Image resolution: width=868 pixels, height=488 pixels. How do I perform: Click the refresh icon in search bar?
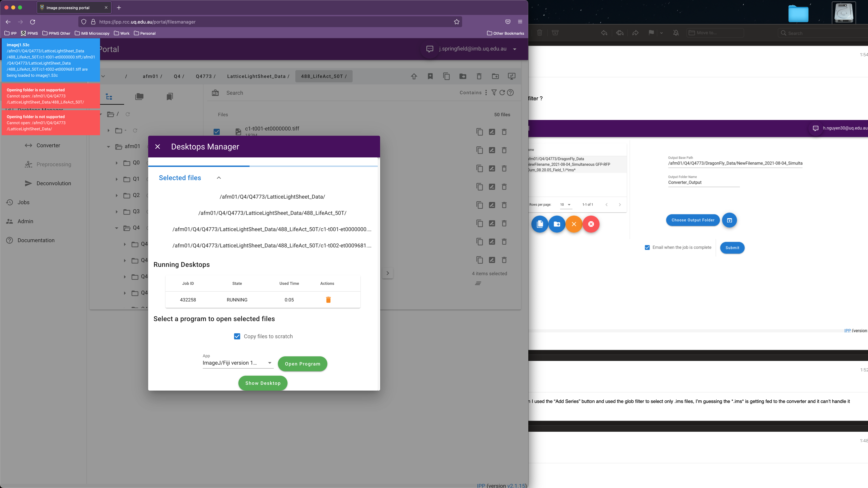tap(502, 93)
